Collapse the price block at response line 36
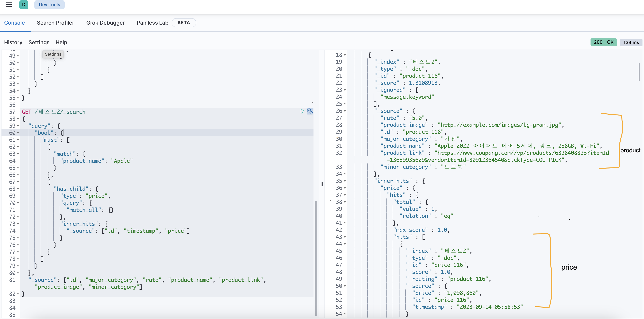 [345, 188]
